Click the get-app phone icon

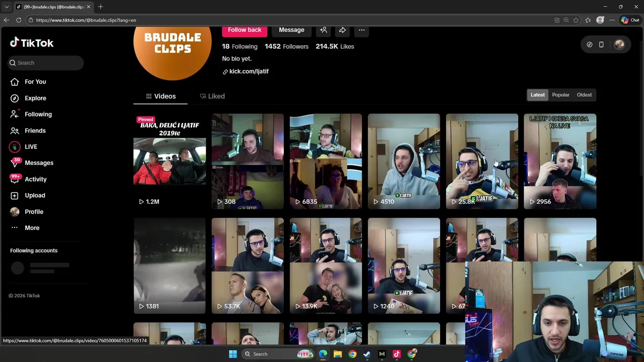tap(601, 44)
